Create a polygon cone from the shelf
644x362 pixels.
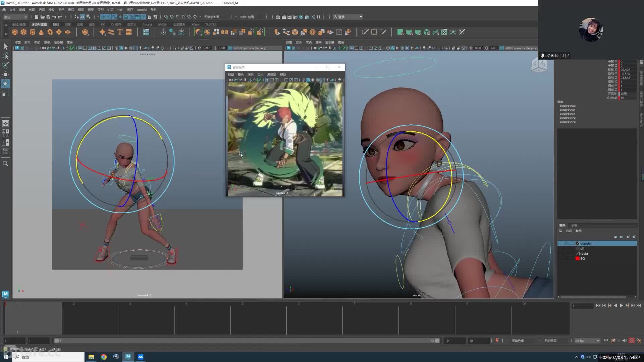(x=41, y=32)
